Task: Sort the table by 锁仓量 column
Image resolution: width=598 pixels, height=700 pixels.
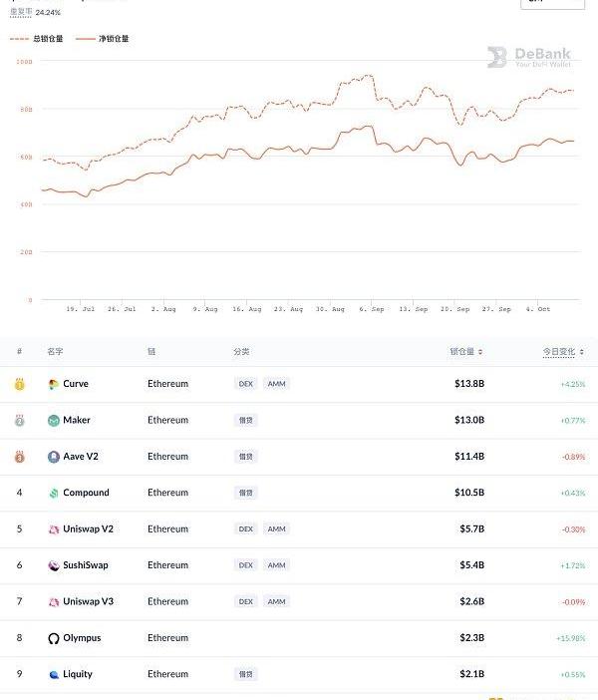Action: click(x=466, y=351)
